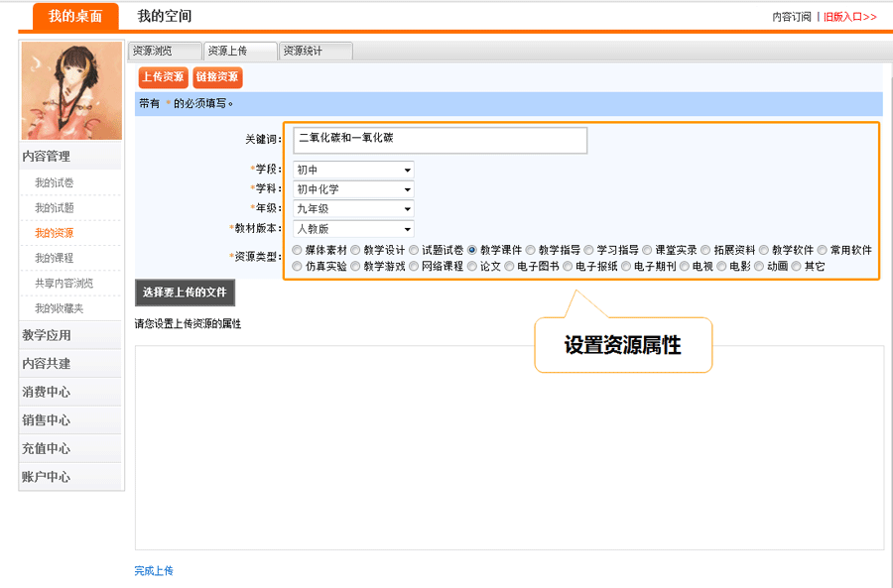The image size is (893, 588).
Task: Expand the 教材版本 dropdown
Action: point(353,229)
